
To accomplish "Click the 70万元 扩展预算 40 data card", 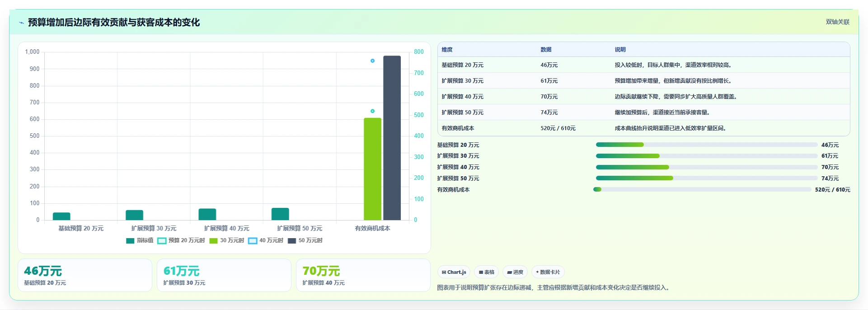I will [x=363, y=275].
